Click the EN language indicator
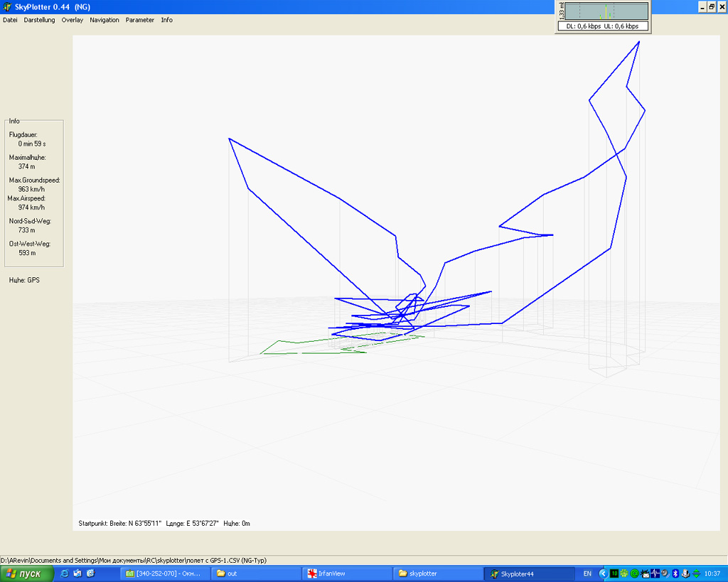The image size is (728, 582). coord(587,573)
